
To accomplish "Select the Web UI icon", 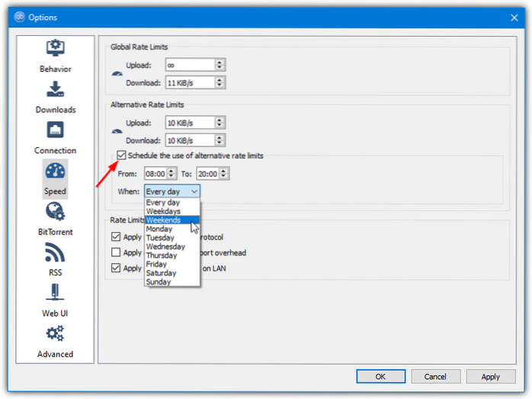I will 55,294.
